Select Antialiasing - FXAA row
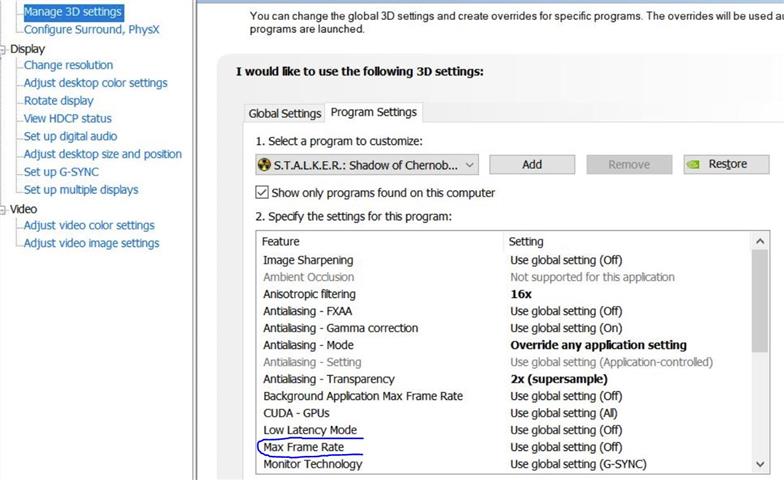The height and width of the screenshot is (480, 784). pyautogui.click(x=504, y=311)
